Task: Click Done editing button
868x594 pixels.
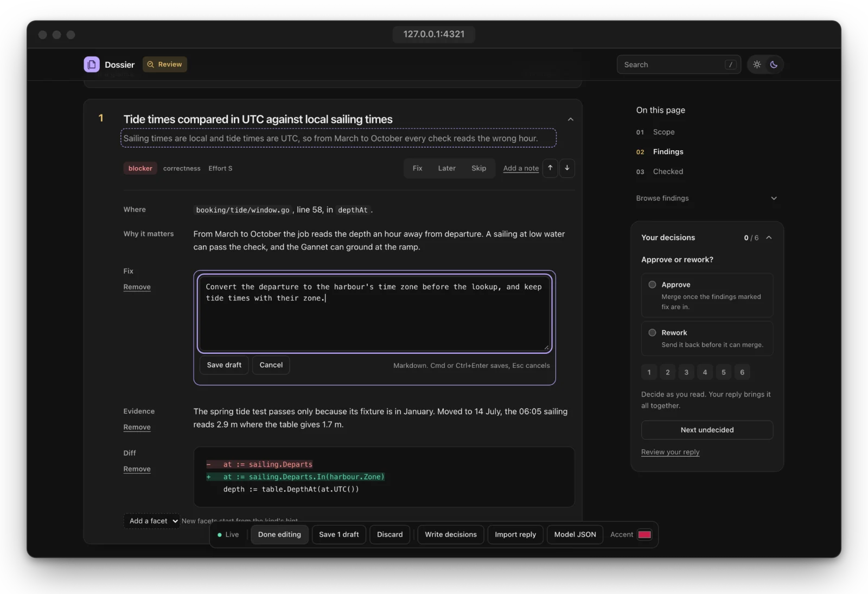Action: coord(279,534)
